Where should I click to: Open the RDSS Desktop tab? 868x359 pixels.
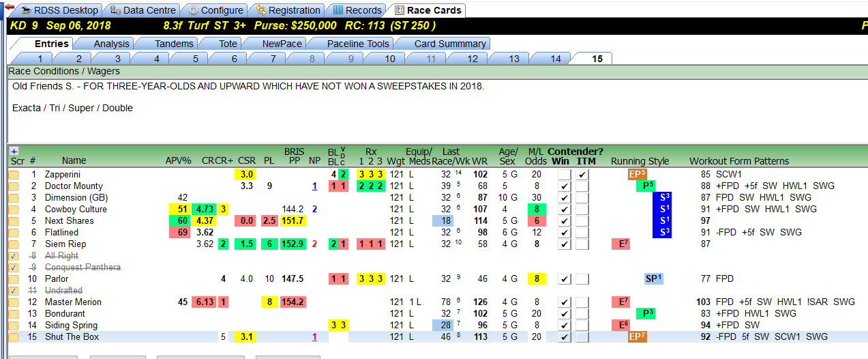point(59,10)
